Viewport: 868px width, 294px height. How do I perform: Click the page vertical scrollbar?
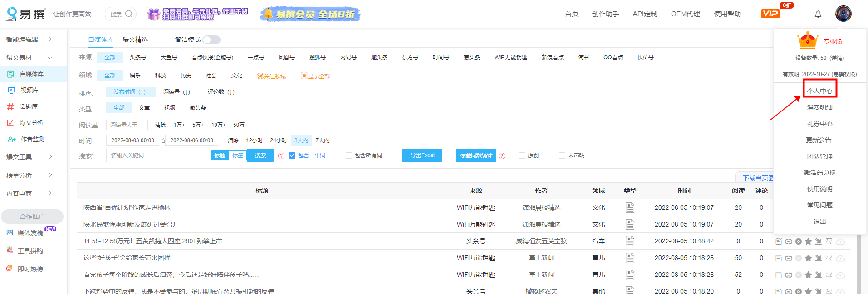pyautogui.click(x=858, y=265)
